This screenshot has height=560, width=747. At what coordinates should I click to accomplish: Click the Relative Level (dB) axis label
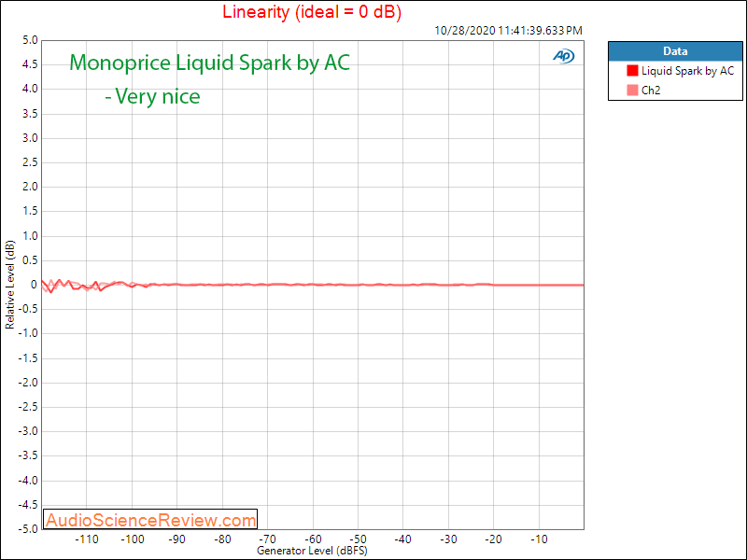9,285
